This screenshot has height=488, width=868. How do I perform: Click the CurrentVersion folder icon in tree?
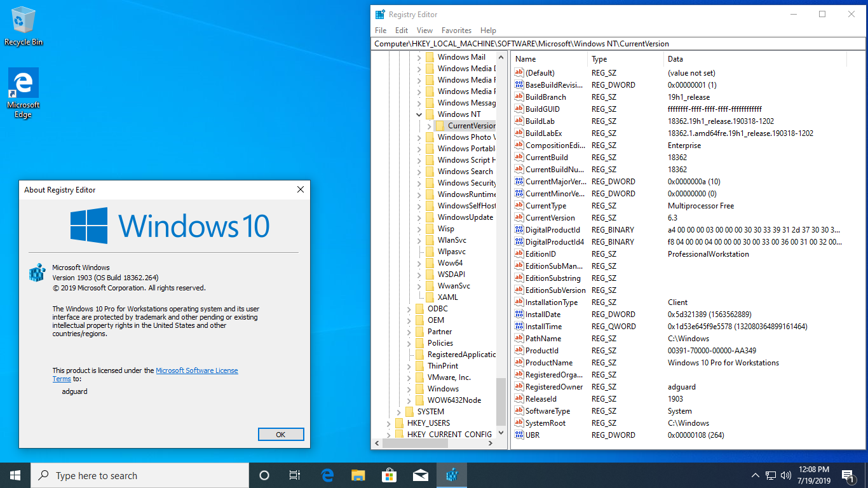click(440, 126)
